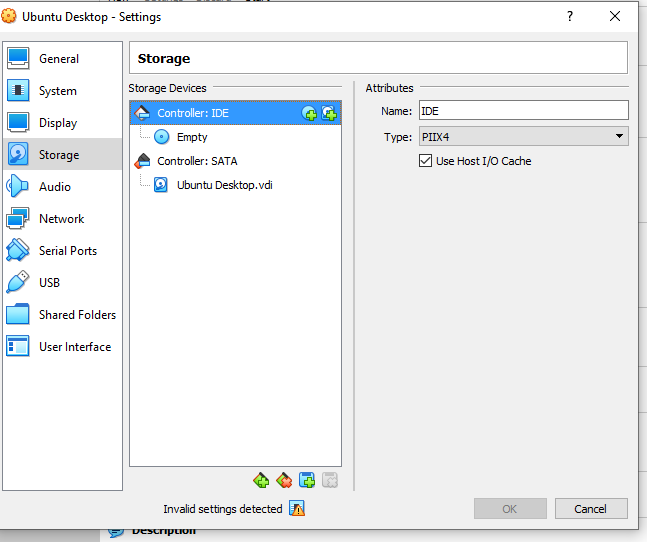
Task: Click the invalid settings warning icon
Action: point(297,509)
